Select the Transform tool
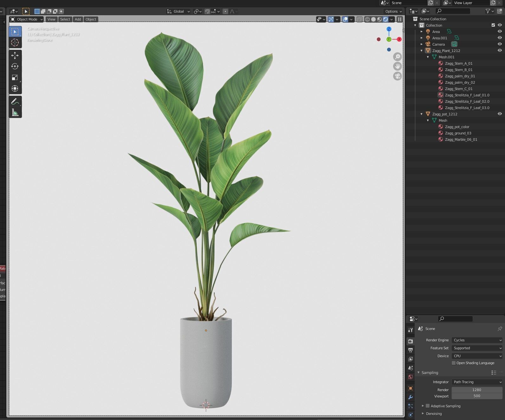This screenshot has width=505, height=420. [15, 88]
